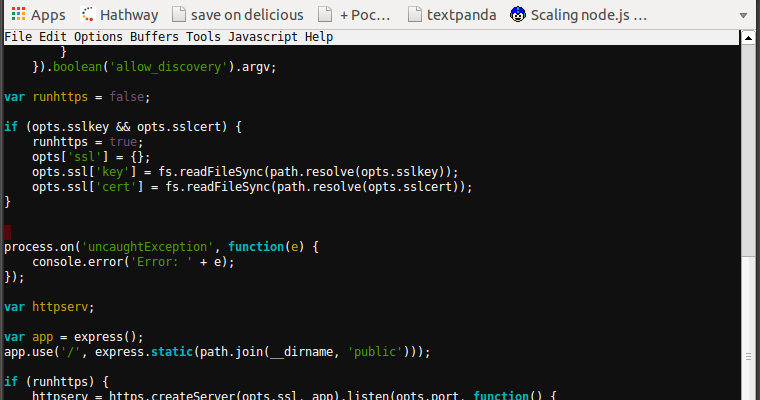Screen dimensions: 760x400
Task: Open the Javascript menu
Action: [263, 37]
